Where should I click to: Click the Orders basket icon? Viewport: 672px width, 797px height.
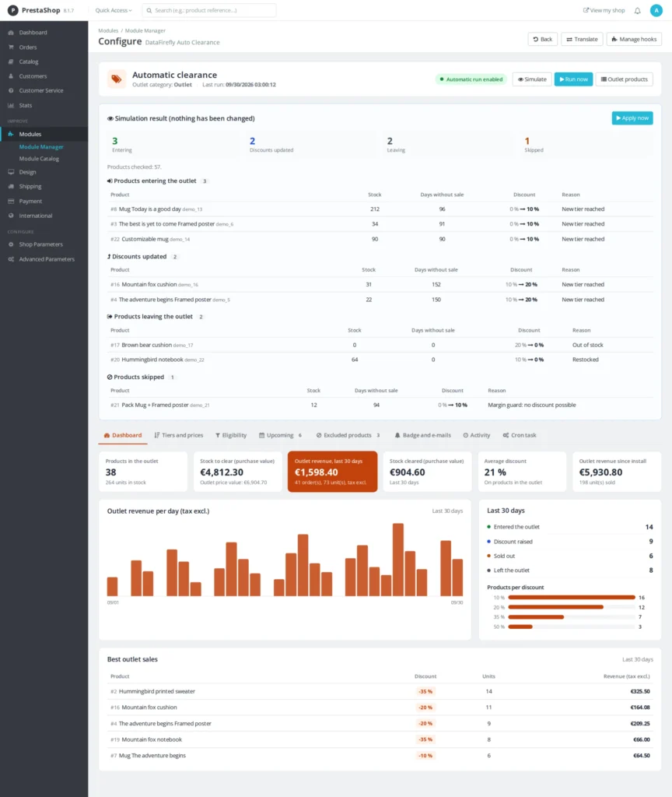11,47
